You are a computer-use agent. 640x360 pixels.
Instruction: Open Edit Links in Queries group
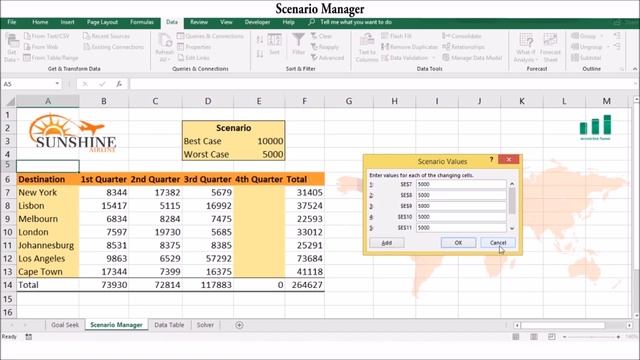coord(194,58)
